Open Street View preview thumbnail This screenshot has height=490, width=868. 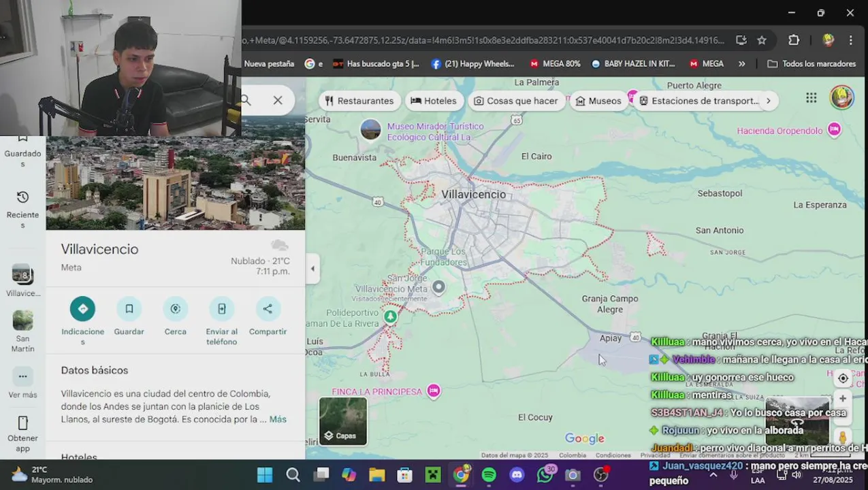click(797, 420)
